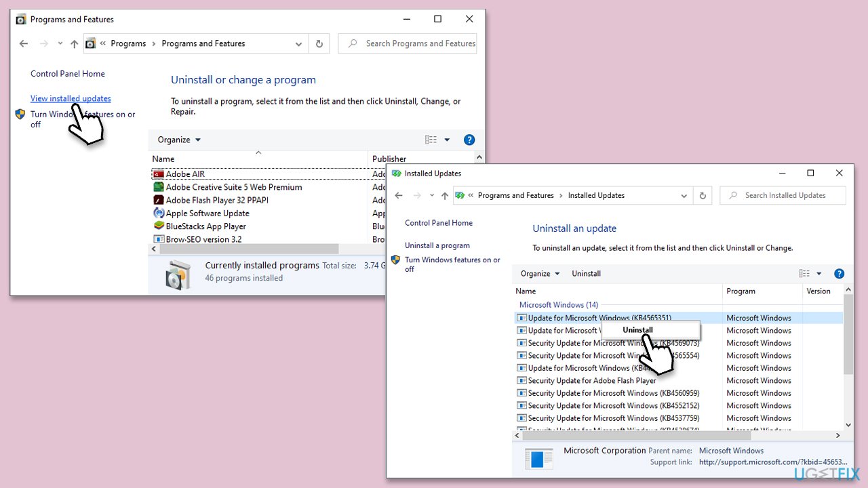Image resolution: width=868 pixels, height=488 pixels.
Task: Expand view options arrow in Installed Updates
Action: [818, 274]
